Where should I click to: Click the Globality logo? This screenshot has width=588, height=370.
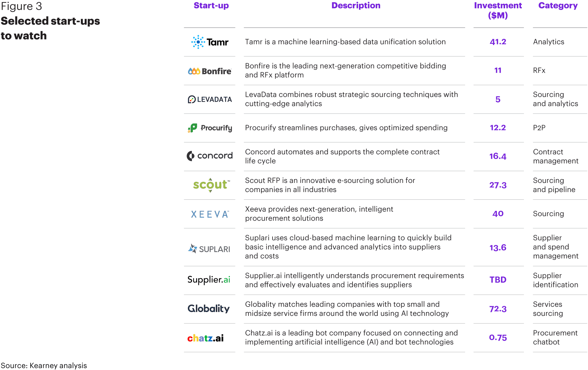[x=209, y=309]
